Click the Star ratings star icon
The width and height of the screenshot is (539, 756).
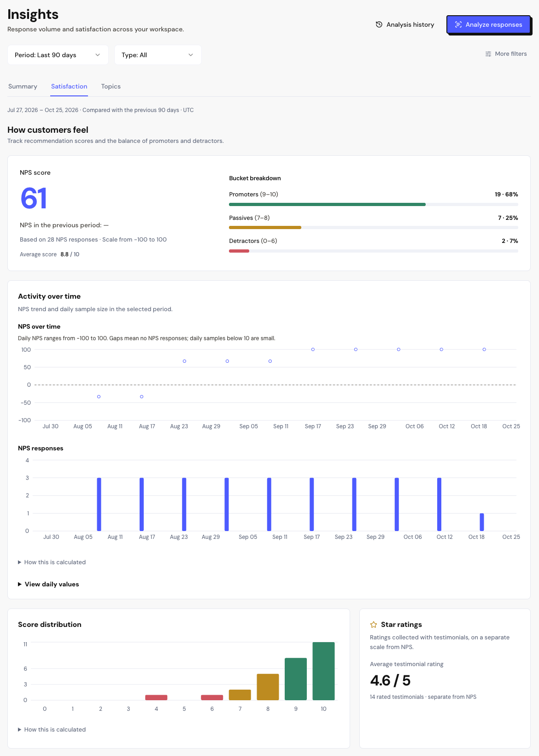pos(374,625)
